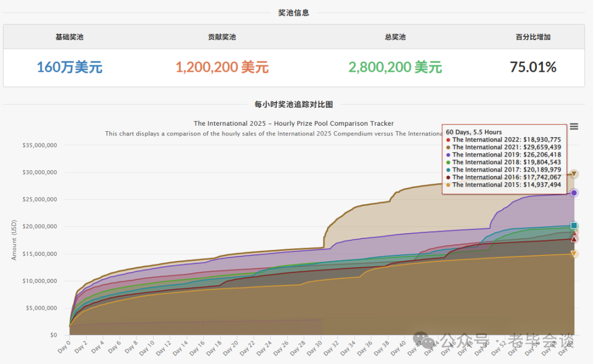Click the Day 10 x-axis label
Screen dimensions: 593x364
[x=147, y=348]
